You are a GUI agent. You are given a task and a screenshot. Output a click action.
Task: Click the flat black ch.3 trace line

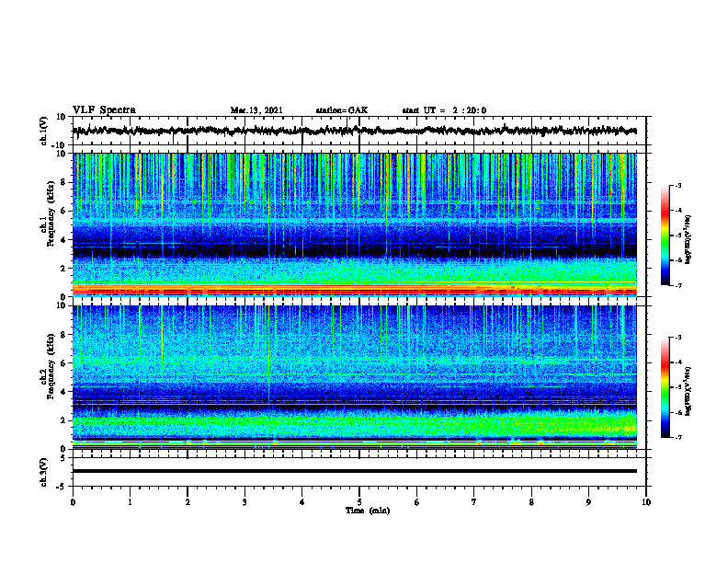pos(355,471)
